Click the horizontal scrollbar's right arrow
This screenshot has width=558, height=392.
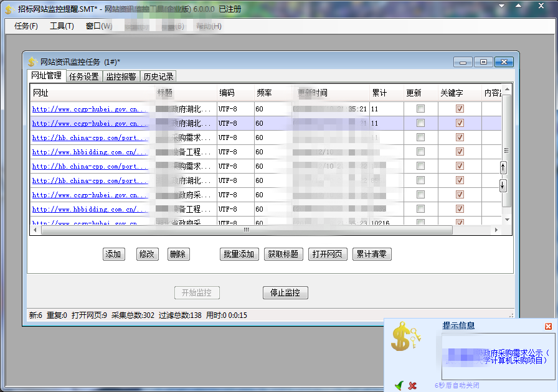496,230
